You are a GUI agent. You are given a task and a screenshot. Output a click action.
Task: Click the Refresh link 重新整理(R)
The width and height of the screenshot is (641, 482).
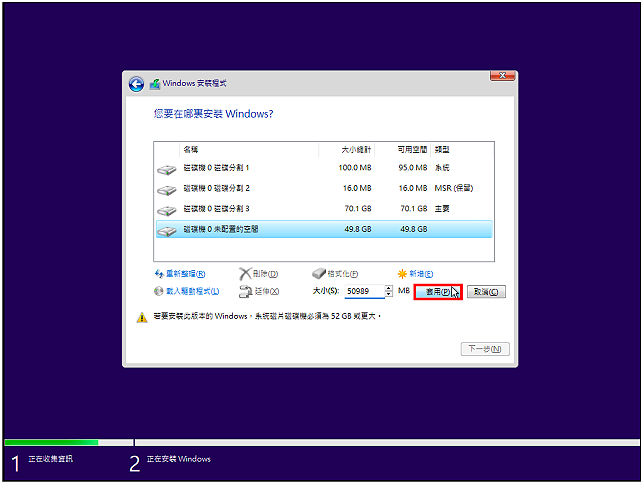click(185, 274)
